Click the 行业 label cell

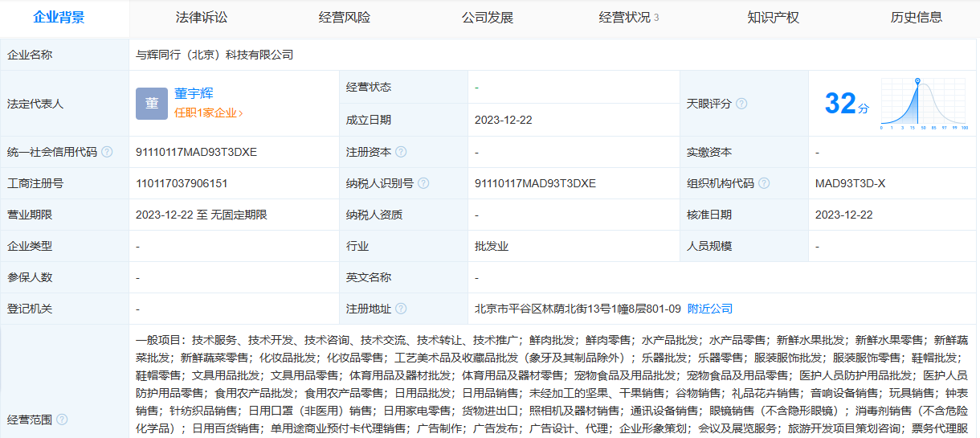point(403,246)
